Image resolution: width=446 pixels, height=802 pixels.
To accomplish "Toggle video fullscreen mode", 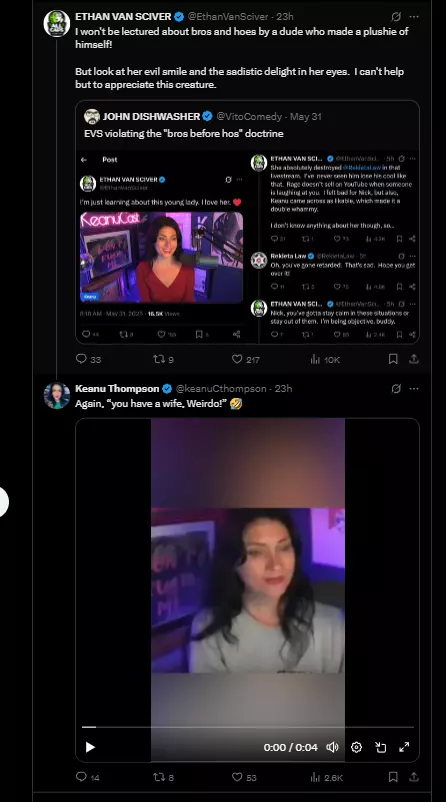I will tap(404, 747).
